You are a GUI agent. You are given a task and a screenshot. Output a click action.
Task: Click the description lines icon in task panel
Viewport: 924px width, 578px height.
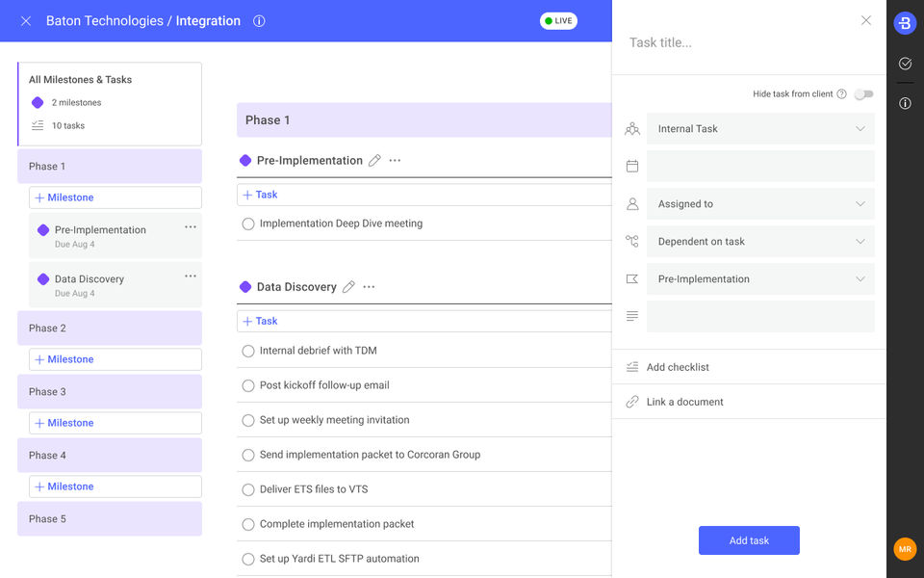[632, 316]
